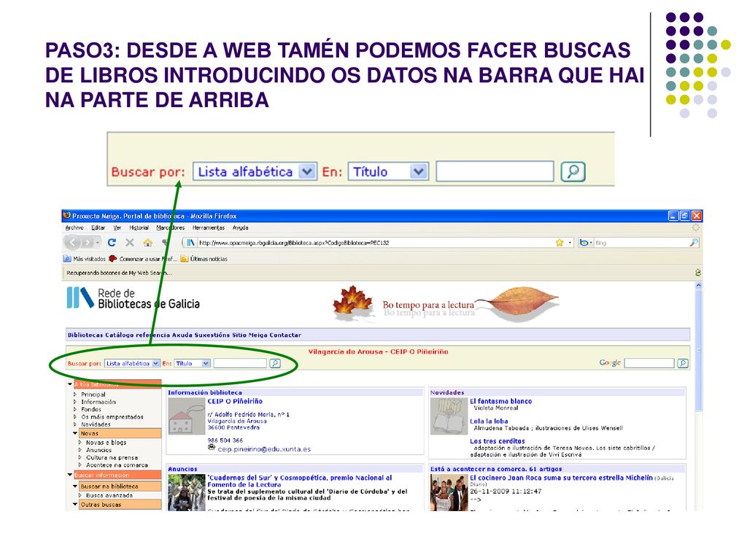Click the page scrollbar up arrow
Image resolution: width=747 pixels, height=560 pixels.
[x=699, y=285]
